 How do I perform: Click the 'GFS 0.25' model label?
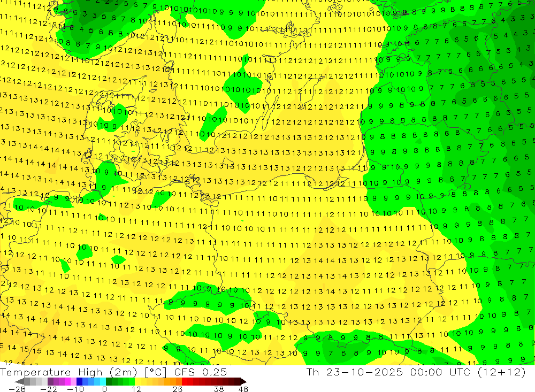pyautogui.click(x=201, y=372)
